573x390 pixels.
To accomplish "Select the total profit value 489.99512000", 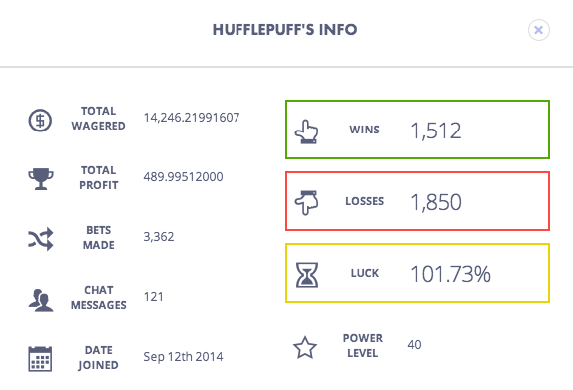I will 183,177.
